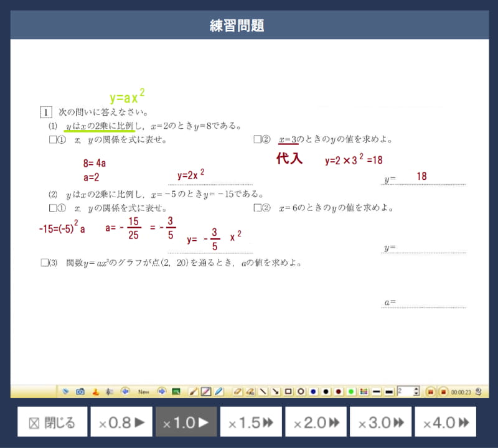Click the 閉じる close button
The height and width of the screenshot is (448, 498).
pyautogui.click(x=53, y=423)
